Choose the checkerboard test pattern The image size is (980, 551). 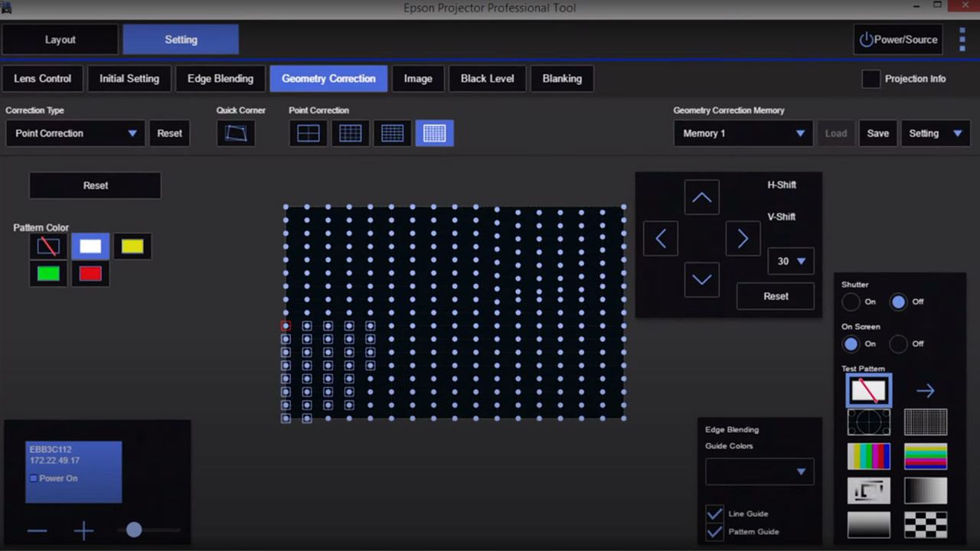(926, 525)
